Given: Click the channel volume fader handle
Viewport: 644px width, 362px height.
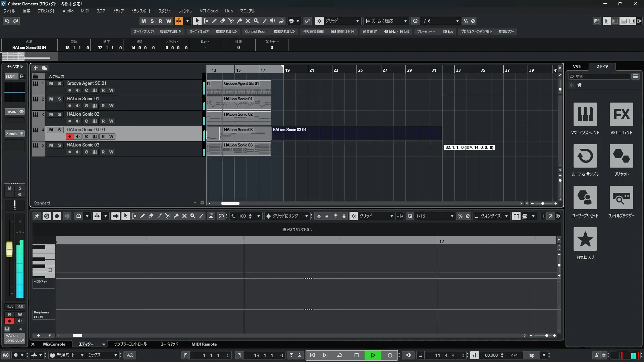Looking at the screenshot, I should [x=9, y=250].
